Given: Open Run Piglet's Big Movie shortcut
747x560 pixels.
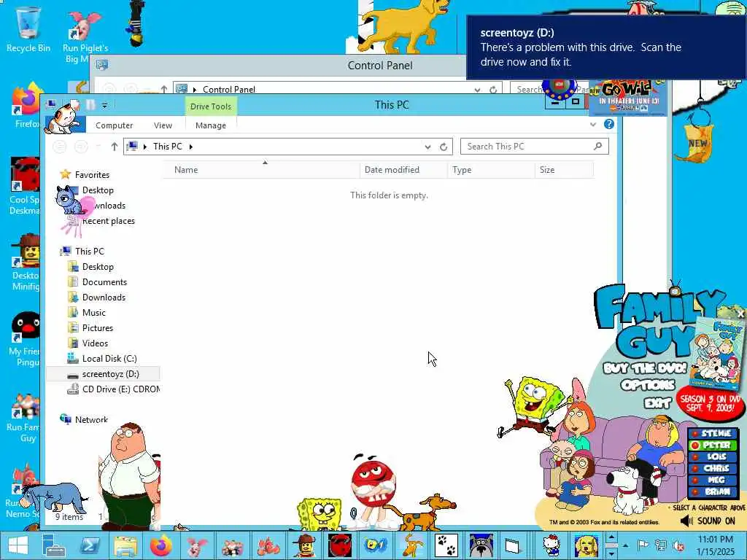Looking at the screenshot, I should coord(85,38).
